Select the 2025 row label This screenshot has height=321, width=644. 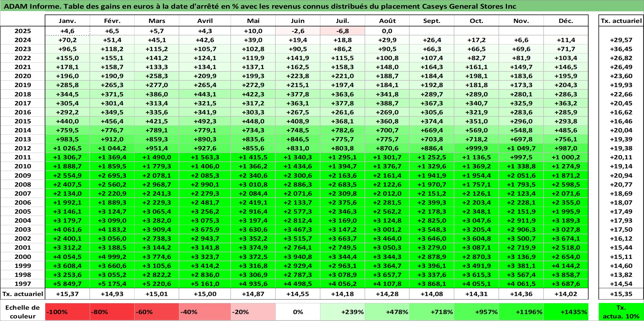pyautogui.click(x=23, y=31)
